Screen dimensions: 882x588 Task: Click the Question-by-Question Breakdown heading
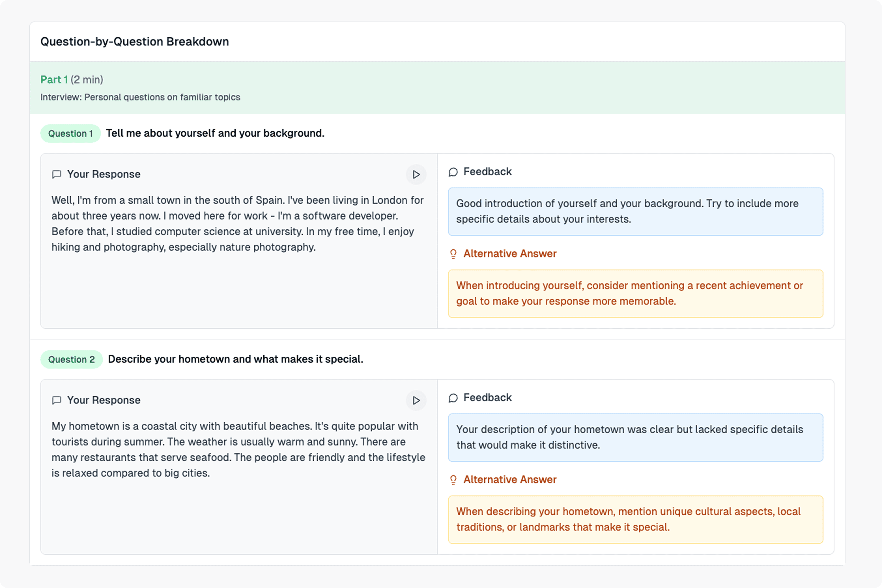(x=134, y=42)
